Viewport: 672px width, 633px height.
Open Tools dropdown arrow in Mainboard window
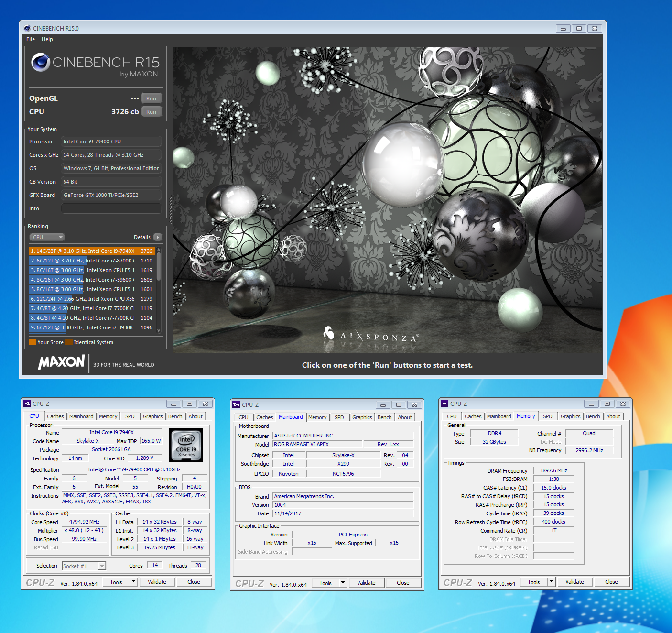[x=343, y=583]
